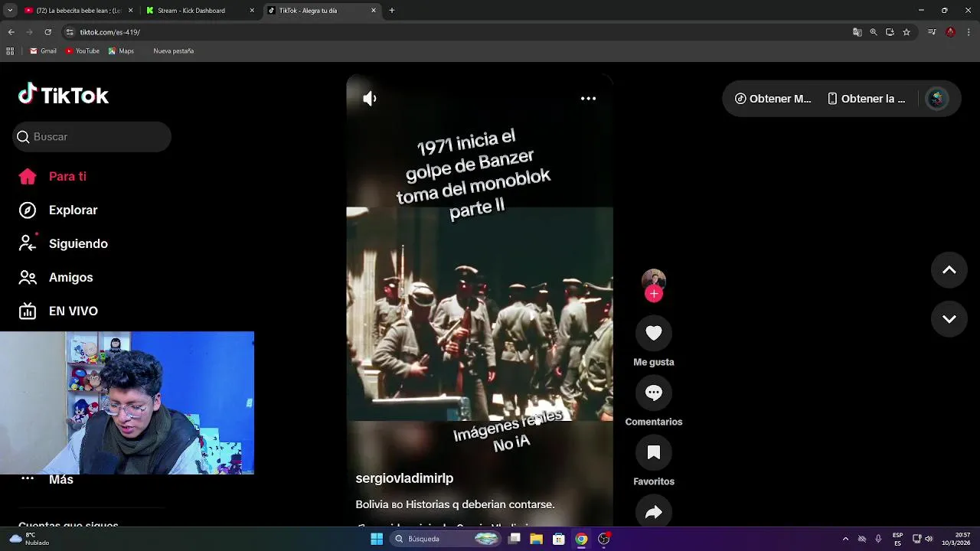Open the weather widget showing Nublado
The height and width of the screenshot is (551, 980).
pos(29,539)
